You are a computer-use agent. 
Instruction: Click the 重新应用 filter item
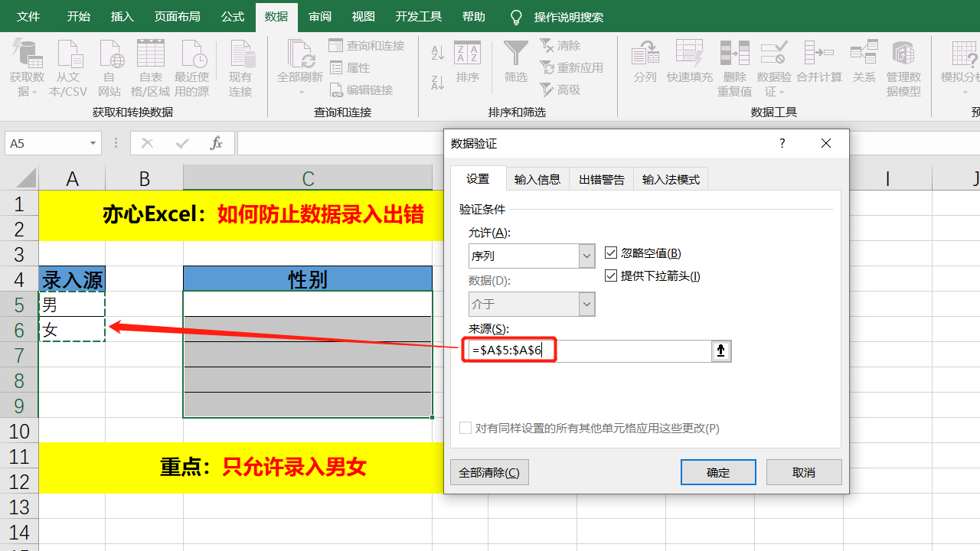pyautogui.click(x=572, y=68)
